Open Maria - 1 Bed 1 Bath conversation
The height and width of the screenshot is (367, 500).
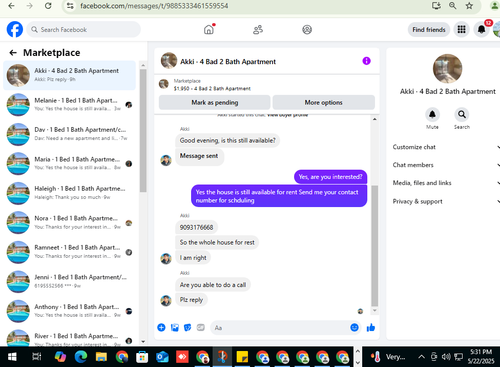[x=70, y=163]
